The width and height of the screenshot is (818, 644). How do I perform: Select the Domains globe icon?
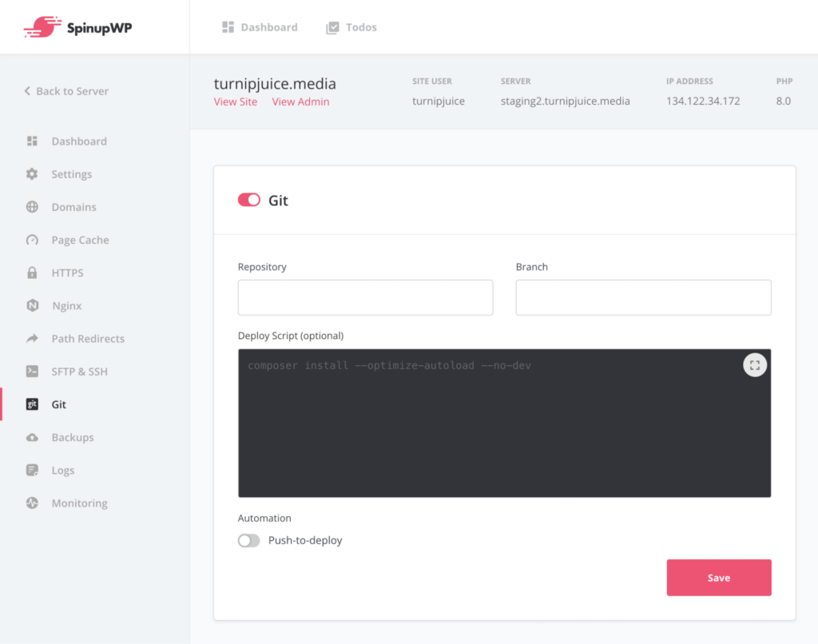point(32,206)
